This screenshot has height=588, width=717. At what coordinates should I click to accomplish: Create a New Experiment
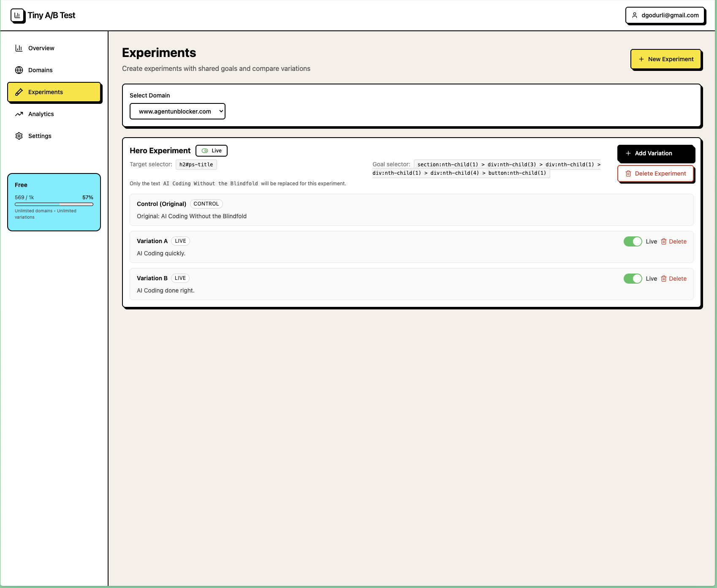665,59
